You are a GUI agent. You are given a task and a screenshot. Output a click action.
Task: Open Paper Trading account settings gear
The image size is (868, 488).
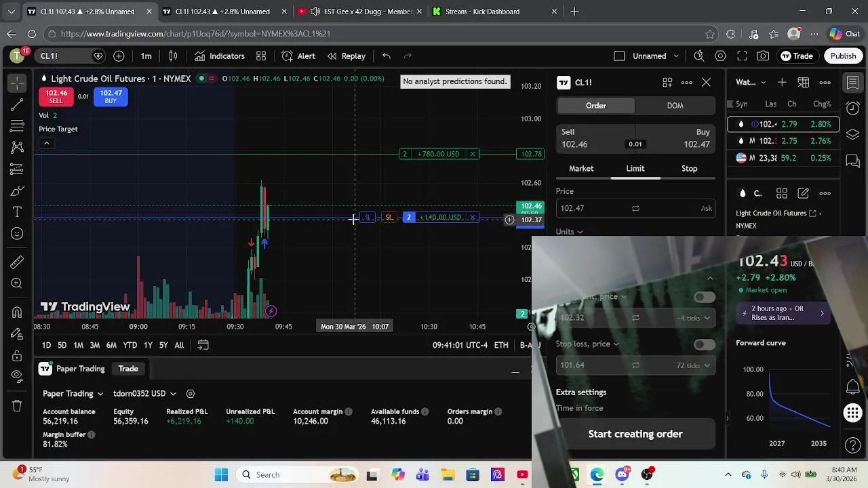click(191, 394)
